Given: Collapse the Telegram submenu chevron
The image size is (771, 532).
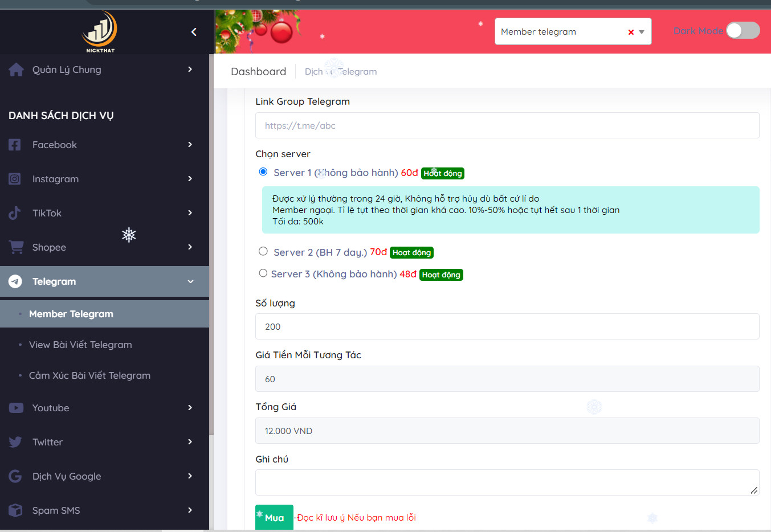Looking at the screenshot, I should pyautogui.click(x=190, y=281).
